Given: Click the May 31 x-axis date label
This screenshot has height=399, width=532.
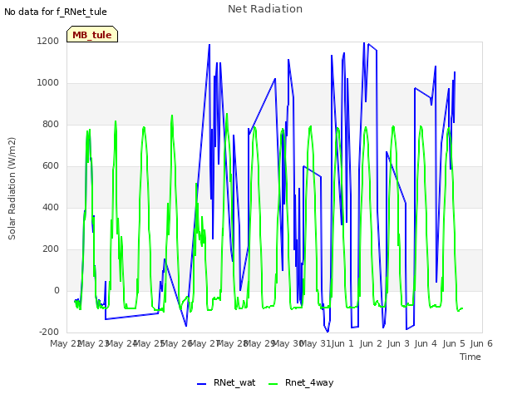Looking at the screenshot, I should point(315,343).
